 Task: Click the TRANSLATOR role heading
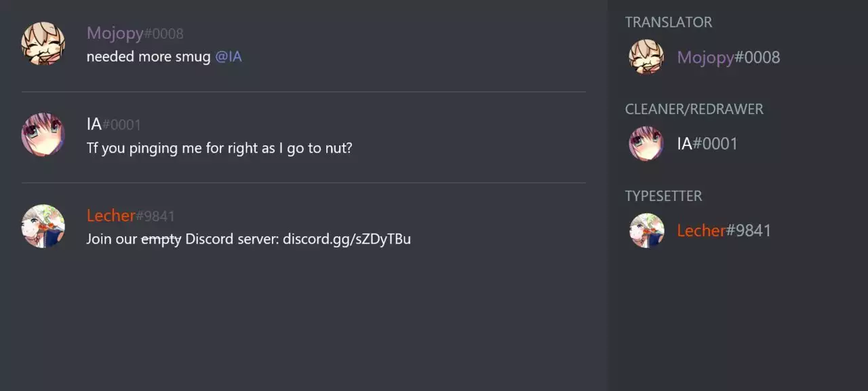pyautogui.click(x=669, y=22)
